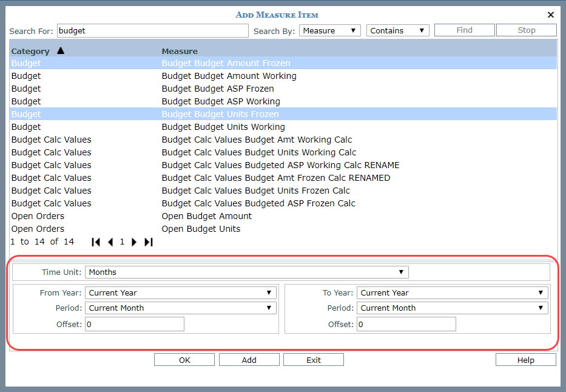
Task: Expand the Time Unit dropdown
Action: [246, 272]
